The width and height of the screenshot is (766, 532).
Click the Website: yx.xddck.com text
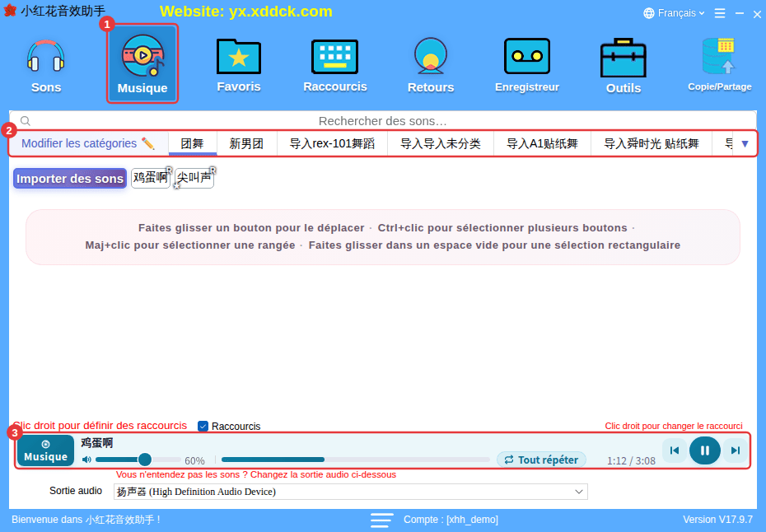[246, 12]
